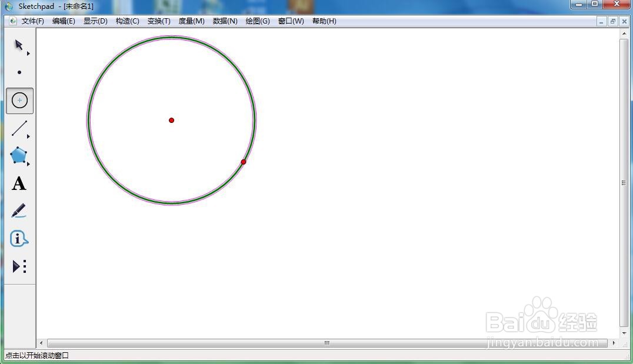
Task: Select the circle's center point
Action: coord(172,121)
